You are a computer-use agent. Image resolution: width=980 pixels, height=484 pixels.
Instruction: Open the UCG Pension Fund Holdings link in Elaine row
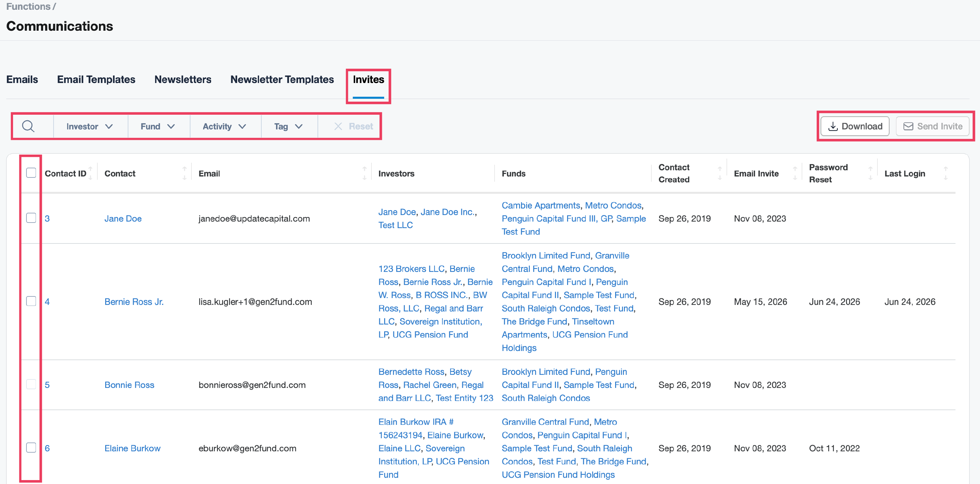tap(558, 475)
